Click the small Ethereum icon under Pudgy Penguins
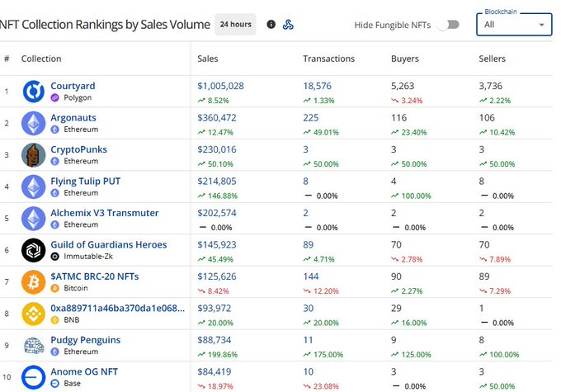 [x=54, y=352]
